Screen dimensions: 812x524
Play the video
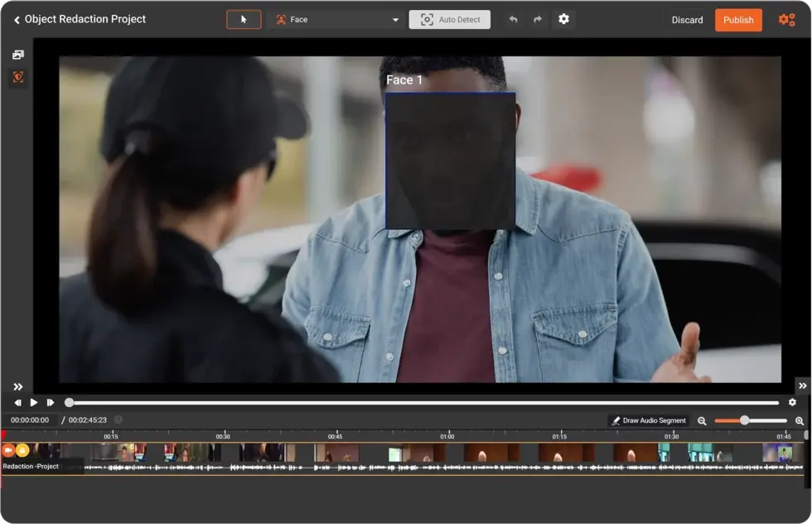34,403
